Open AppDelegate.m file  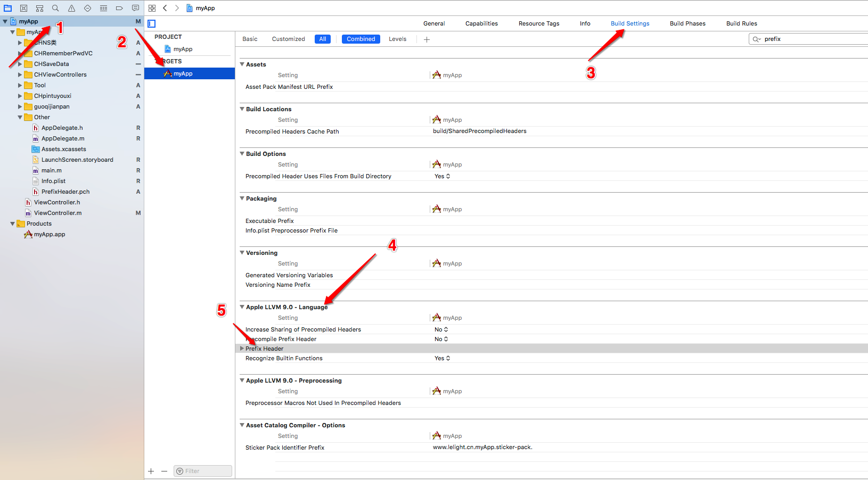(x=58, y=138)
